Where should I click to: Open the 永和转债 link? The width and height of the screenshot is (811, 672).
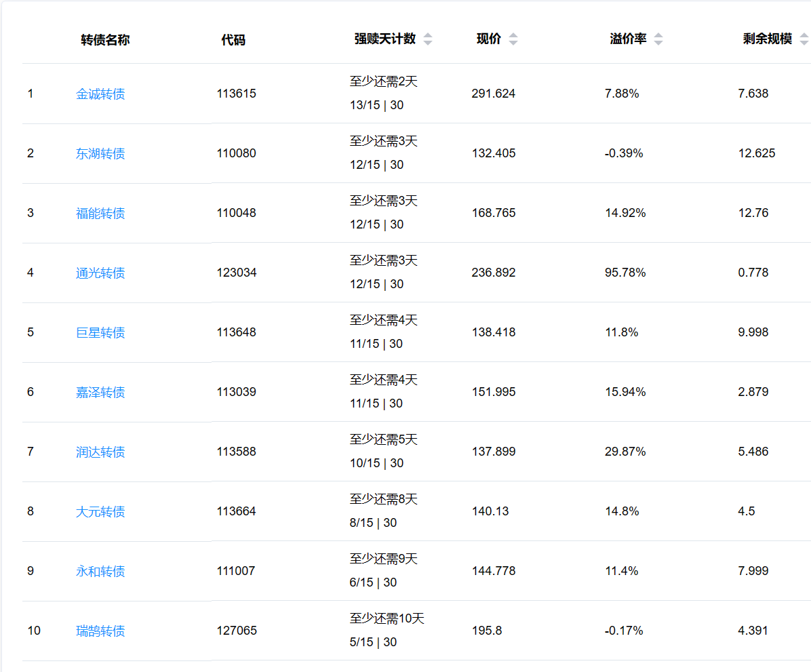(100, 571)
